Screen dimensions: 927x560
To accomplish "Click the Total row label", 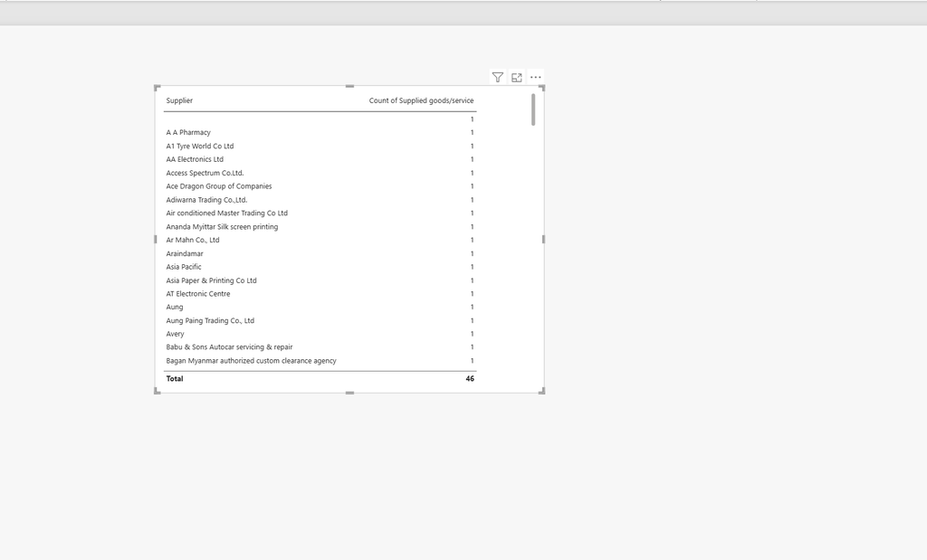I will (175, 379).
